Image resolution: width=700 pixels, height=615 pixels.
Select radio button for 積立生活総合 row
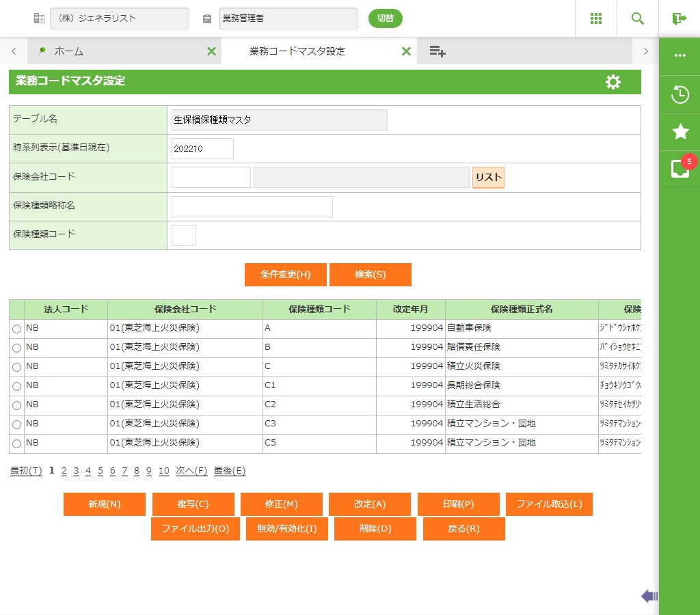(17, 406)
